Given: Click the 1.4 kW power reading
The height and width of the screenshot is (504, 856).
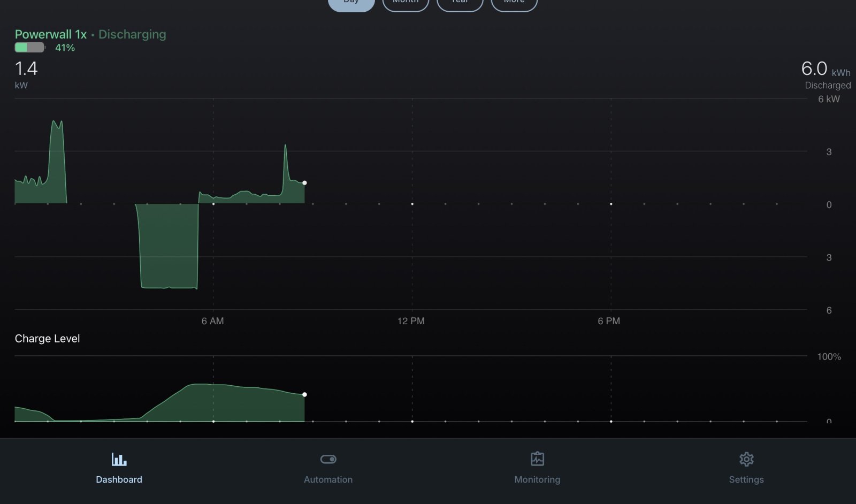Looking at the screenshot, I should [26, 69].
